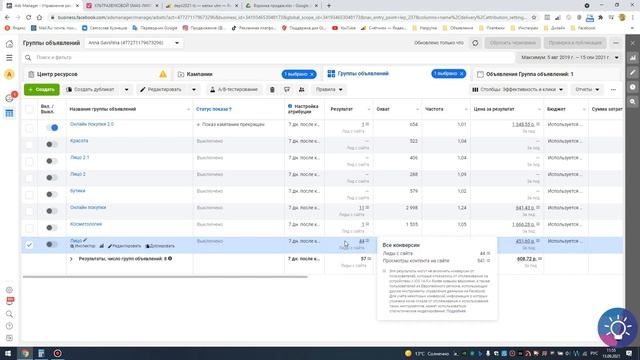Screen dimensions: 640x360
Task: Click the refresh icon near Обновлено только что
Action: [475, 43]
